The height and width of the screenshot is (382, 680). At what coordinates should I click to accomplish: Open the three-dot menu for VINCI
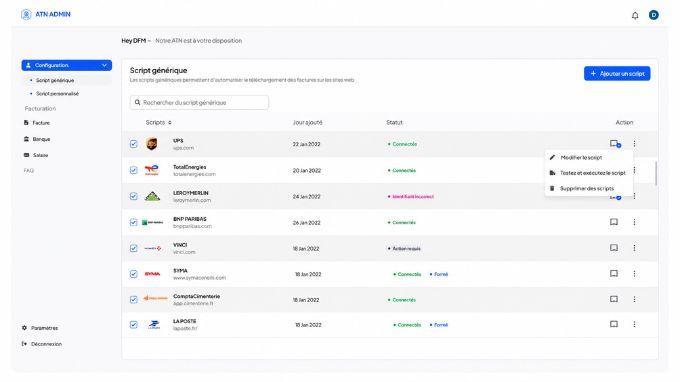[x=634, y=248]
